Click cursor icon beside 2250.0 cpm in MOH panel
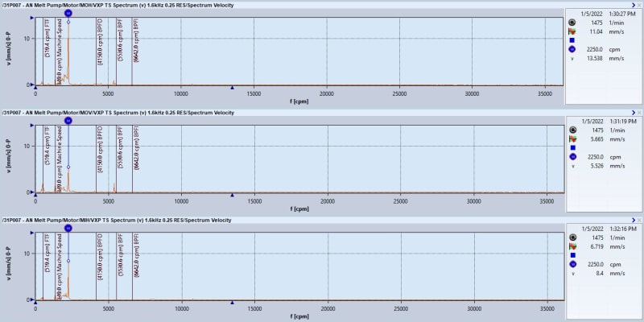The height and width of the screenshot is (322, 644). click(572, 49)
